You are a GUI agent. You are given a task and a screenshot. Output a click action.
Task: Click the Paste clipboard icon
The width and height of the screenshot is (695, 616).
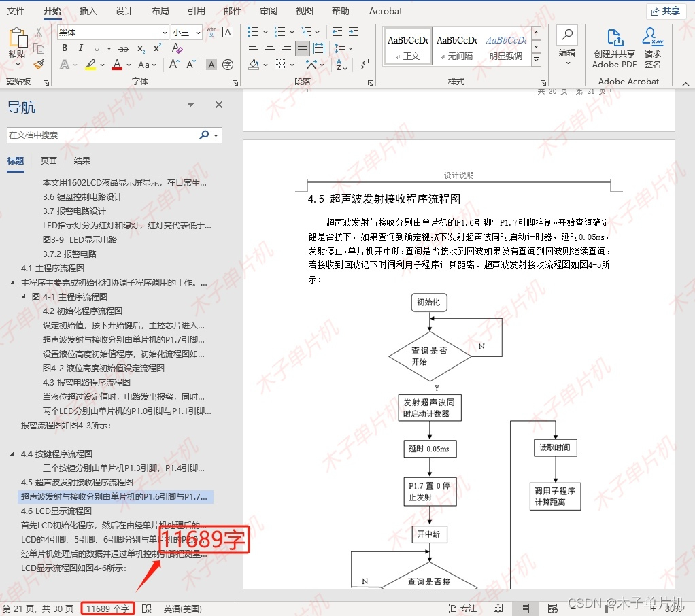[18, 38]
